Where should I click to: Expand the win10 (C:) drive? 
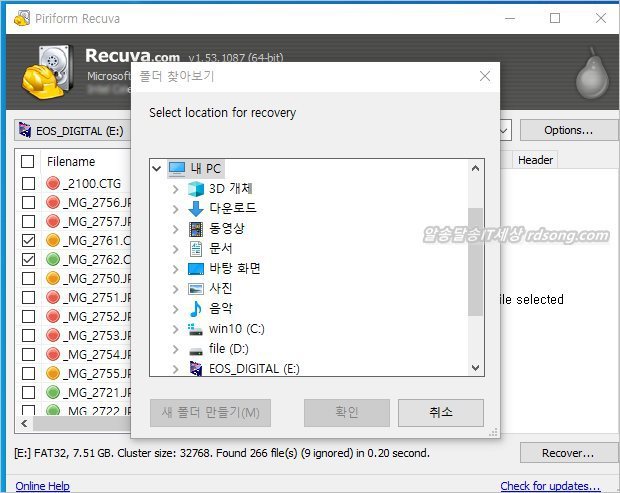(176, 329)
